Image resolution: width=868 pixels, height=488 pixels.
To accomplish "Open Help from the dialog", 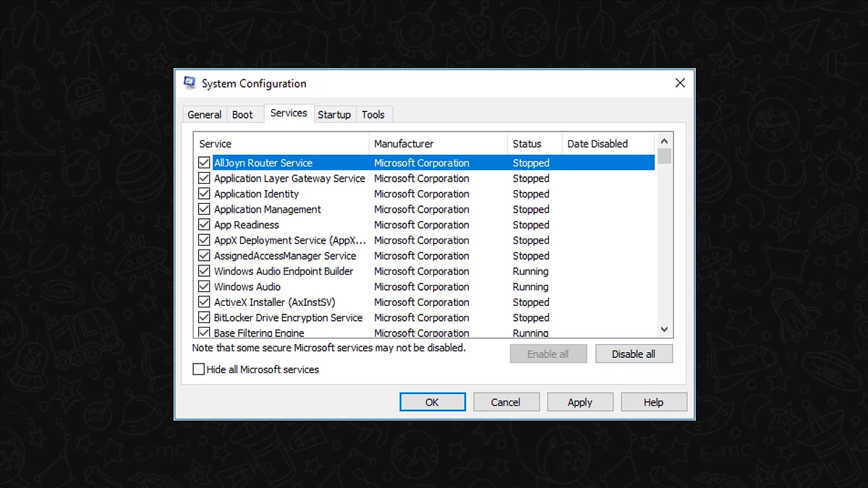I will [x=653, y=401].
